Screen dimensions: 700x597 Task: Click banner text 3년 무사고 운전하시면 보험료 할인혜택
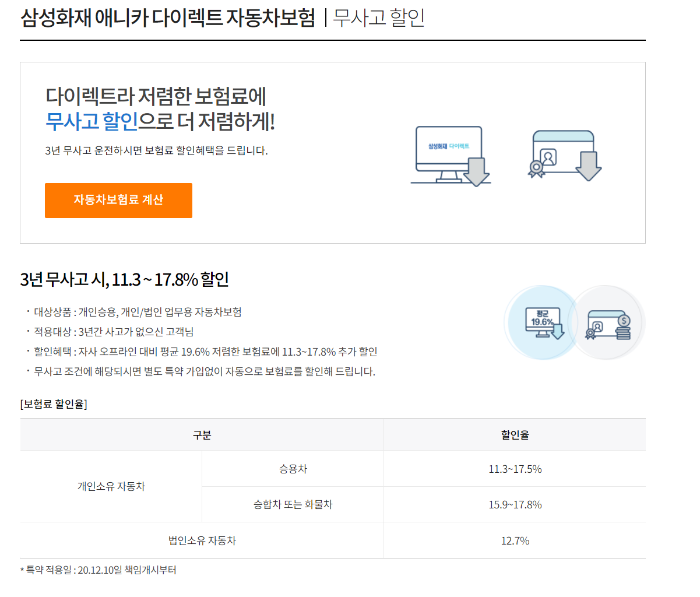click(156, 150)
